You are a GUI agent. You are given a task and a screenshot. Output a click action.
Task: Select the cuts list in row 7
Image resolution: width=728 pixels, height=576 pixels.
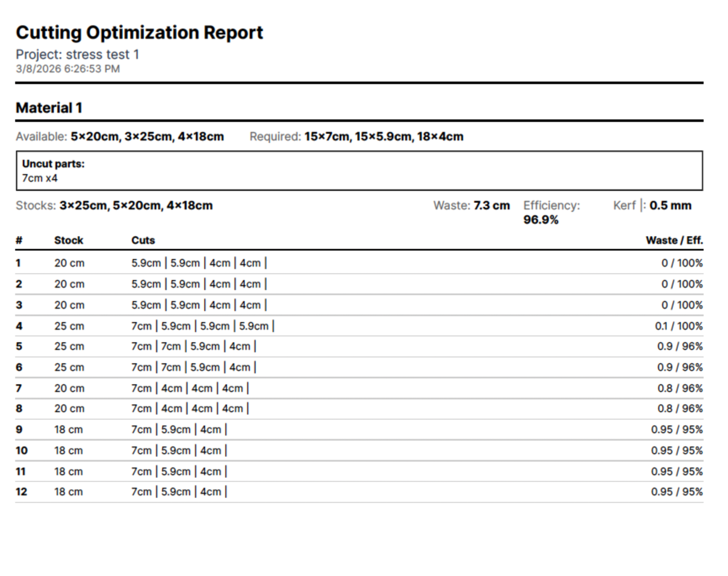pos(190,388)
